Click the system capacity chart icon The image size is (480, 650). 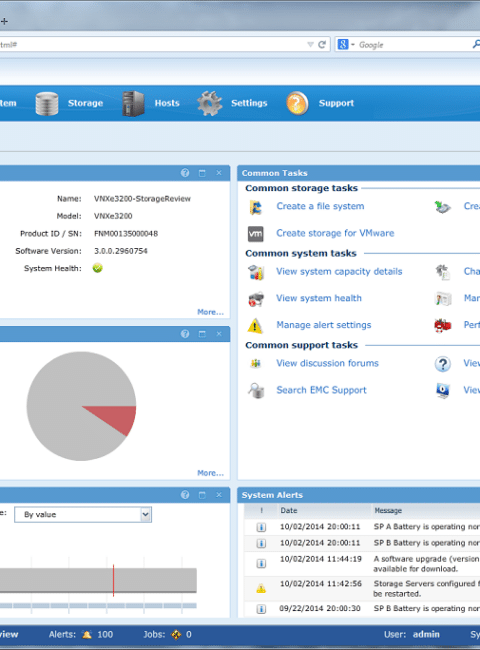pyautogui.click(x=256, y=272)
